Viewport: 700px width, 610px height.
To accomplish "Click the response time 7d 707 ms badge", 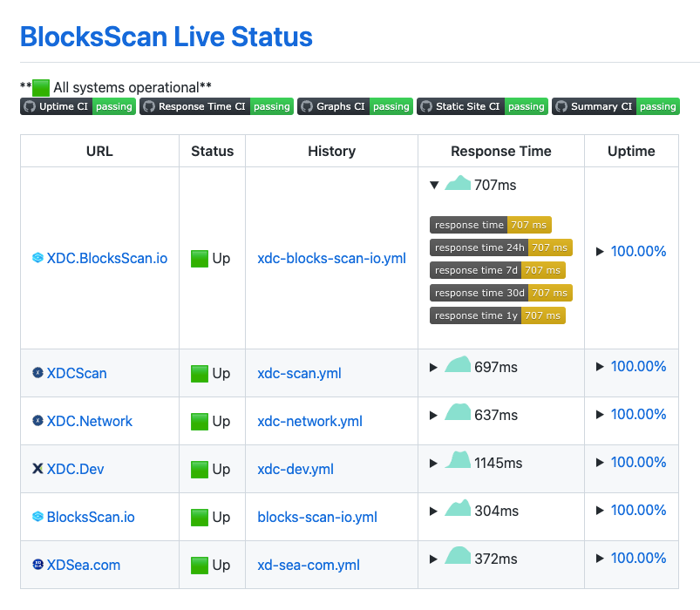I will click(x=497, y=270).
